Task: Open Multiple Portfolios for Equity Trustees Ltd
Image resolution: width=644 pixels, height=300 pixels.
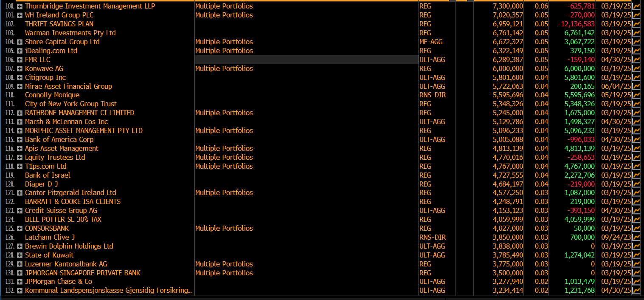Action: (x=224, y=157)
